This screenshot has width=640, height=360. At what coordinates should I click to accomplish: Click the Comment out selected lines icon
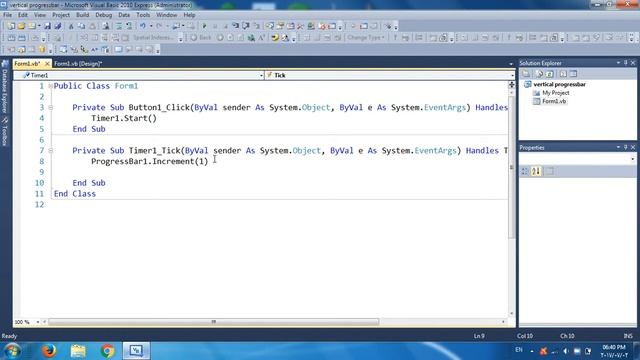tap(118, 26)
